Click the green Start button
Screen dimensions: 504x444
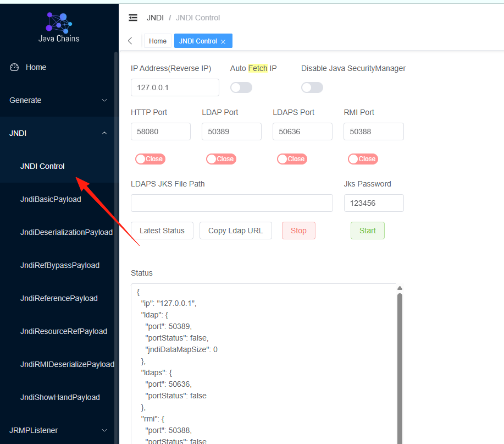pos(367,231)
